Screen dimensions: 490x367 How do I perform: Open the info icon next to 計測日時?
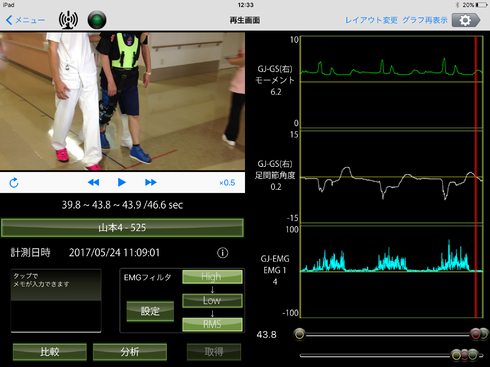[223, 253]
